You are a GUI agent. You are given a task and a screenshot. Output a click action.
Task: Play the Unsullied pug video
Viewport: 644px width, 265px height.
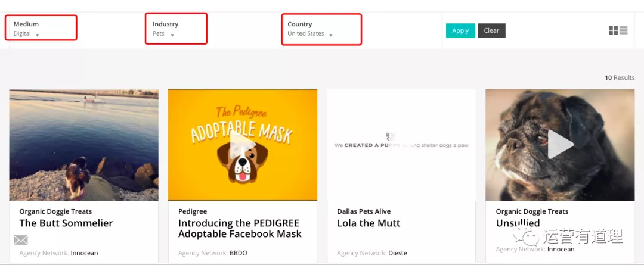[x=559, y=144]
